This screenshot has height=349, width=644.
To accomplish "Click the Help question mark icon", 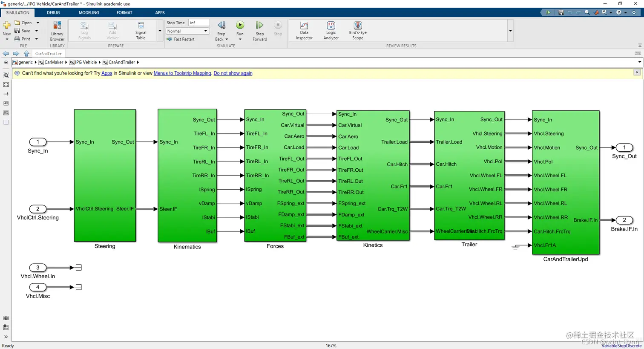I will [619, 12].
